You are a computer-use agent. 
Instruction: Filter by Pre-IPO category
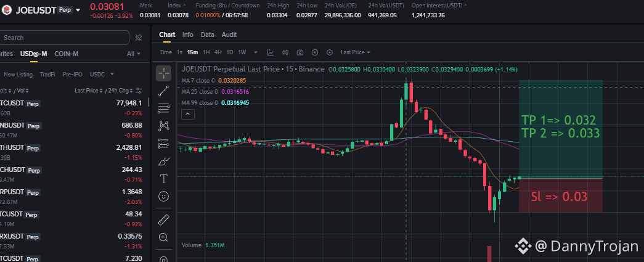(x=72, y=75)
